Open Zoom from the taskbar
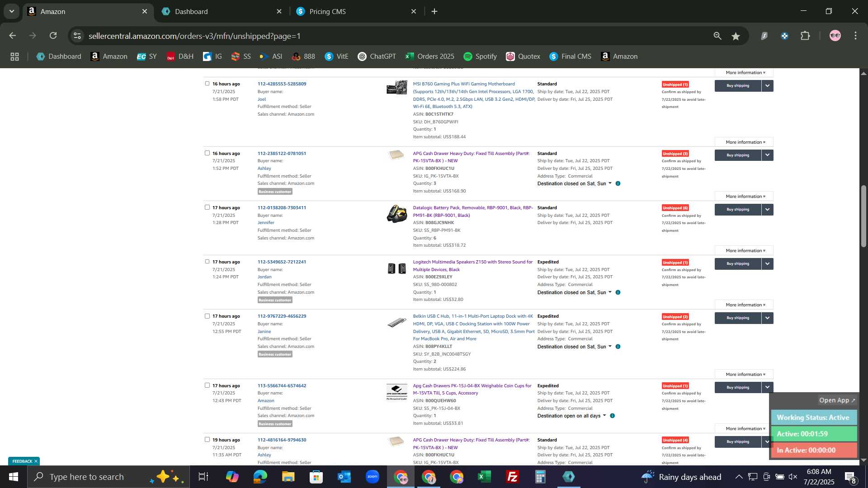868x488 pixels. [x=373, y=477]
